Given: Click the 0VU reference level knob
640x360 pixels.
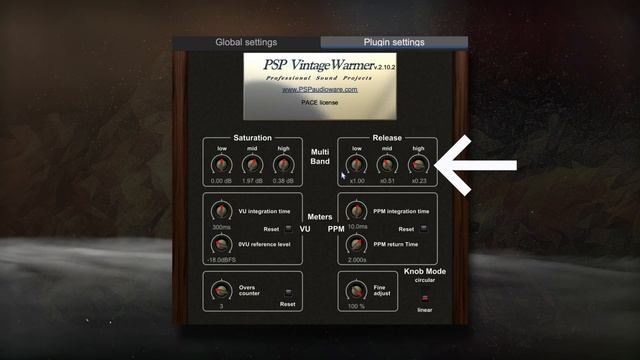Looking at the screenshot, I should click(x=222, y=244).
